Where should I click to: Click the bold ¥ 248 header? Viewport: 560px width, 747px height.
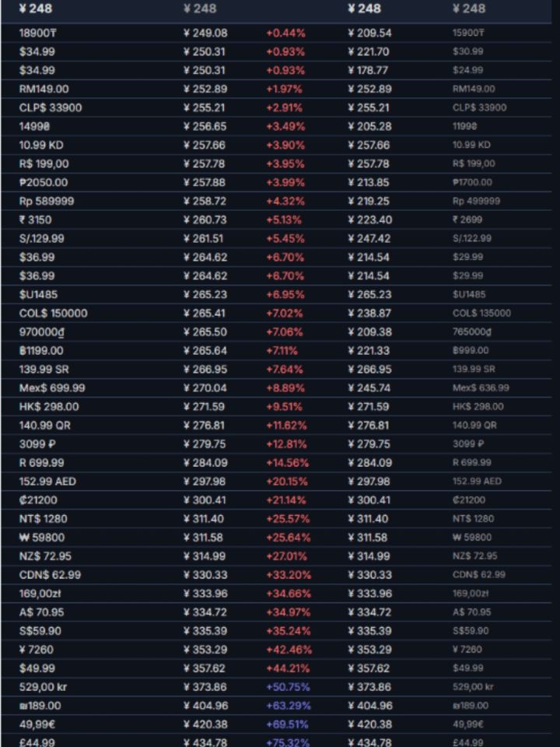(36, 9)
